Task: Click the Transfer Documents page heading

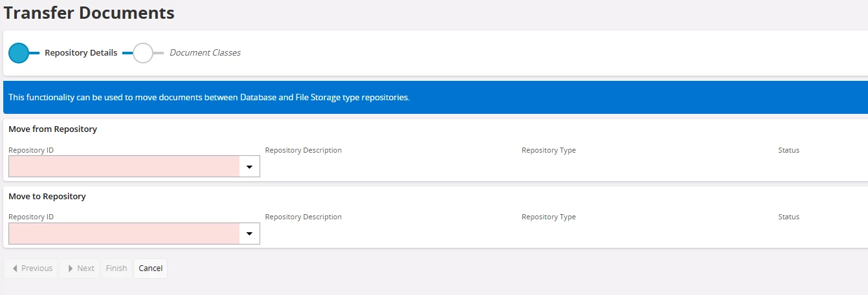Action: click(x=89, y=12)
